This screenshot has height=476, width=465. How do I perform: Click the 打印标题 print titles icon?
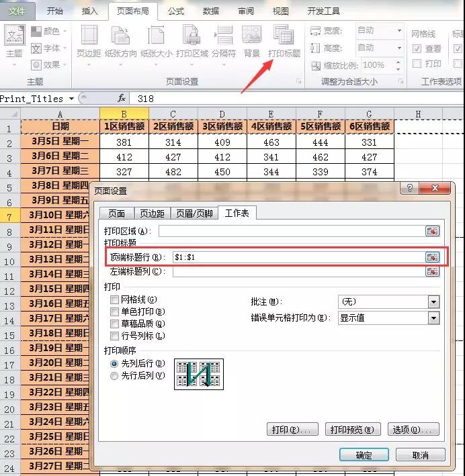click(x=284, y=35)
